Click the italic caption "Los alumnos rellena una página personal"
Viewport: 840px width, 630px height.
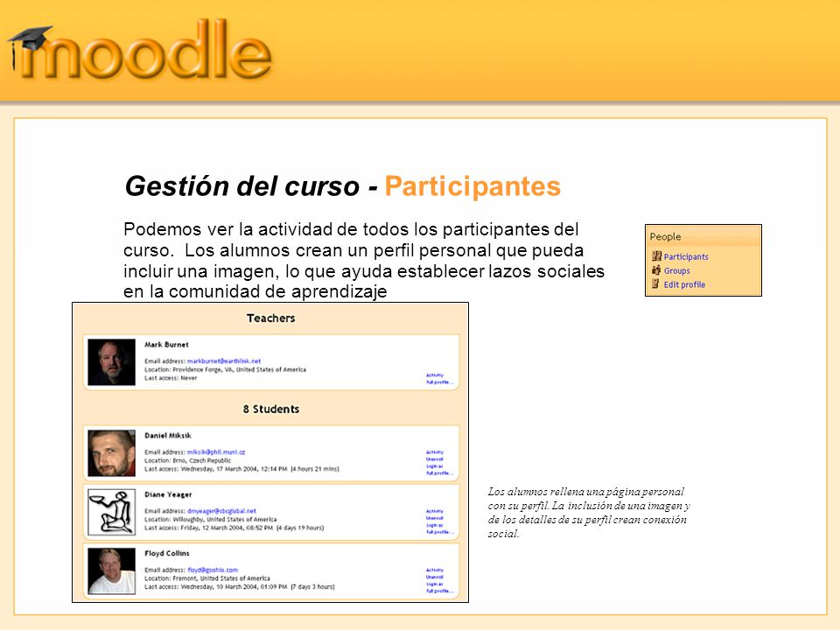point(589,513)
